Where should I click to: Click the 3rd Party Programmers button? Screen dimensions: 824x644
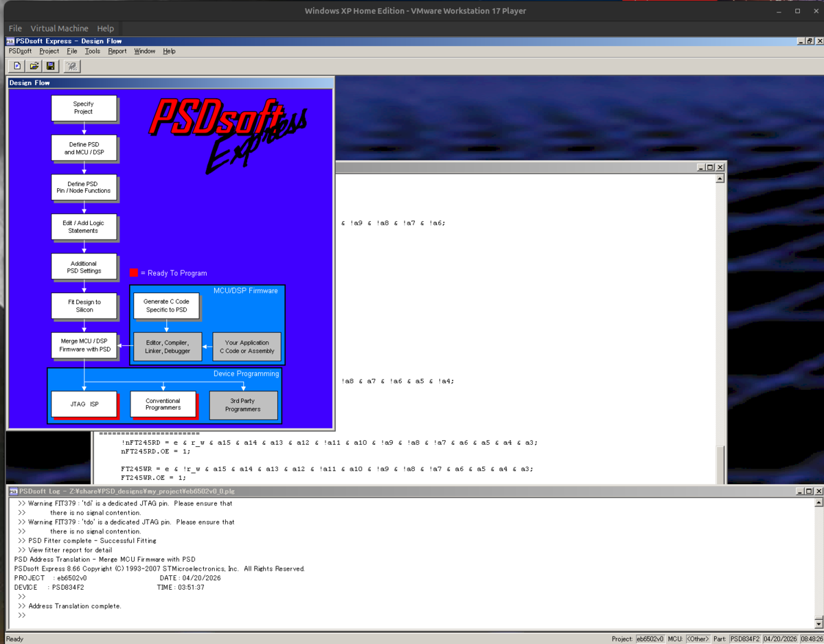[243, 405]
